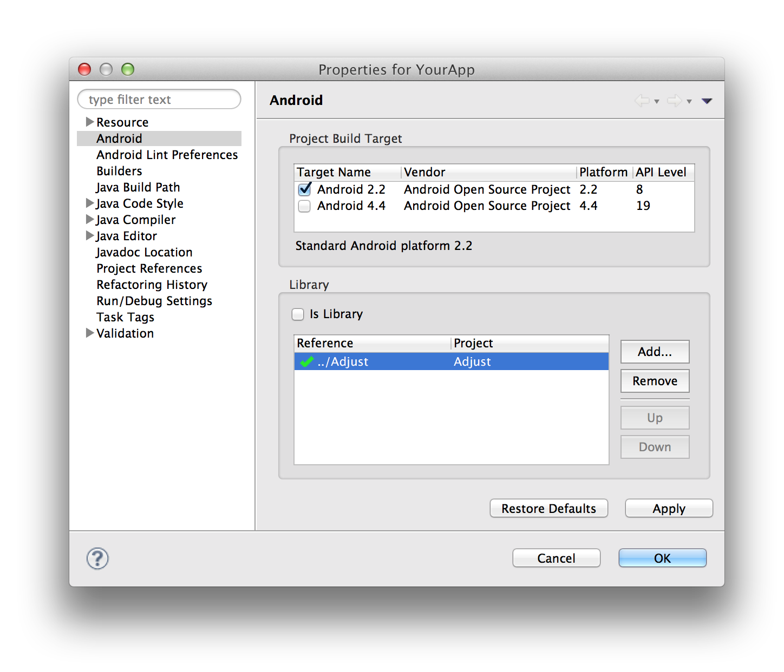Click the Down button
Screen dimensions: 784x672
pyautogui.click(x=655, y=447)
